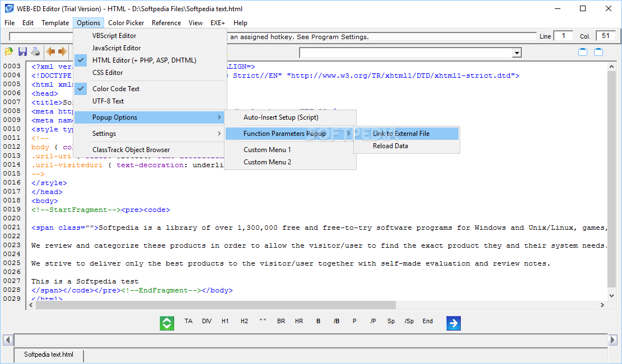The height and width of the screenshot is (364, 622).
Task: Click the Line number input field
Action: 563,36
